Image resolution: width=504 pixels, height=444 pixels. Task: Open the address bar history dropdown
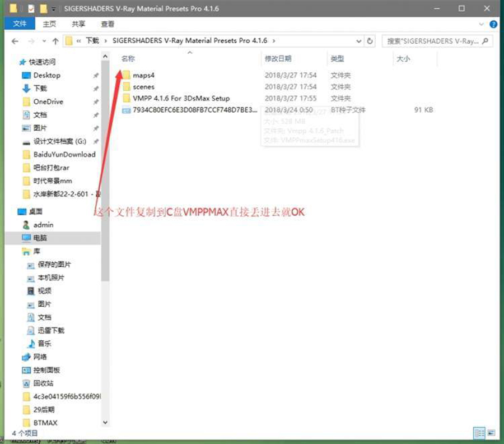[358, 41]
